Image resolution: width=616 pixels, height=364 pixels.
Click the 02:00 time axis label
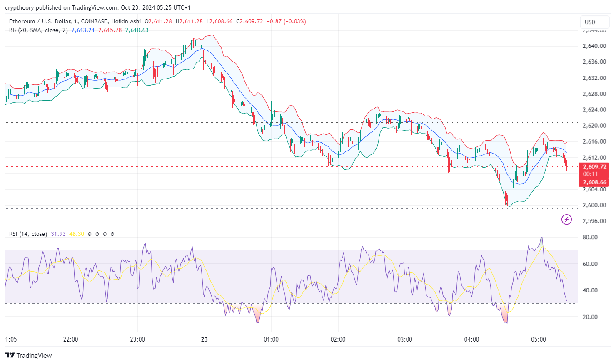[x=338, y=339]
